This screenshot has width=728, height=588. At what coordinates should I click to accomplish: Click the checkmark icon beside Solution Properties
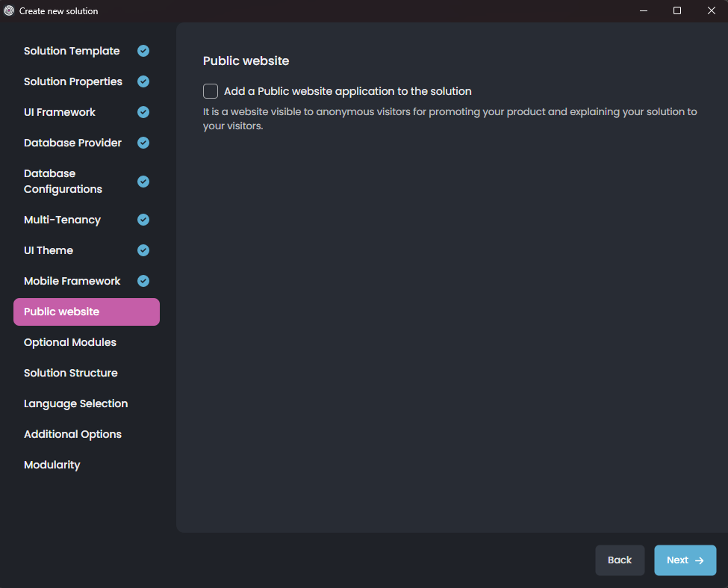[x=143, y=81]
